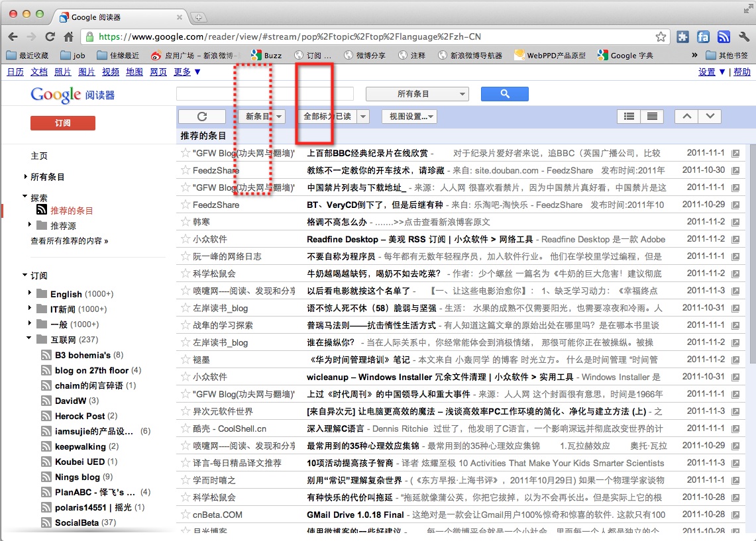Expand the 推荐源 folder
Viewport: 756px width, 541px height.
coord(30,224)
